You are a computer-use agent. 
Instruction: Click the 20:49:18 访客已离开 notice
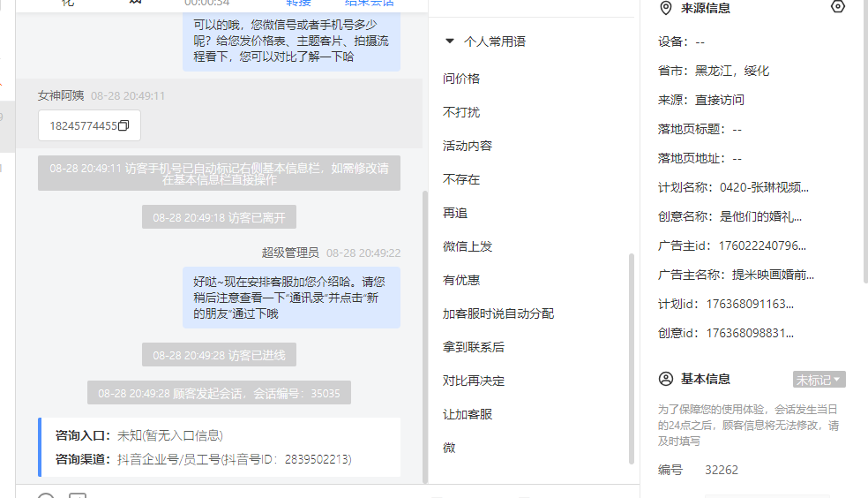click(x=220, y=217)
